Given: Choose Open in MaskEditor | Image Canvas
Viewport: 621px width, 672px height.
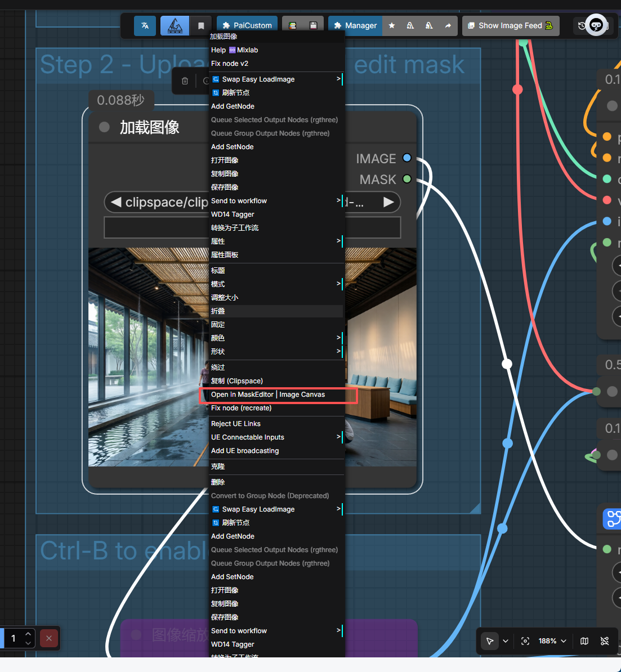Looking at the screenshot, I should click(x=276, y=395).
